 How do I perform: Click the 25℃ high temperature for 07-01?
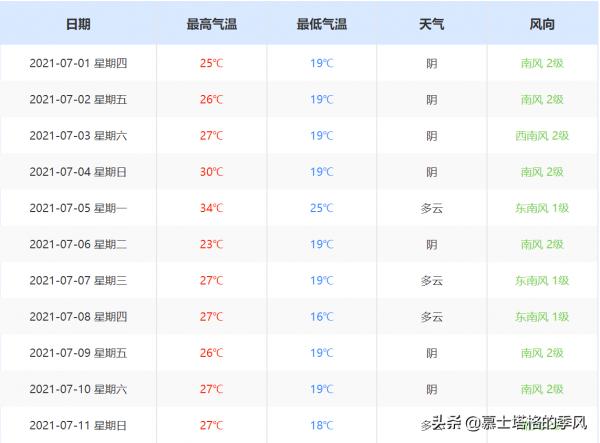point(211,63)
